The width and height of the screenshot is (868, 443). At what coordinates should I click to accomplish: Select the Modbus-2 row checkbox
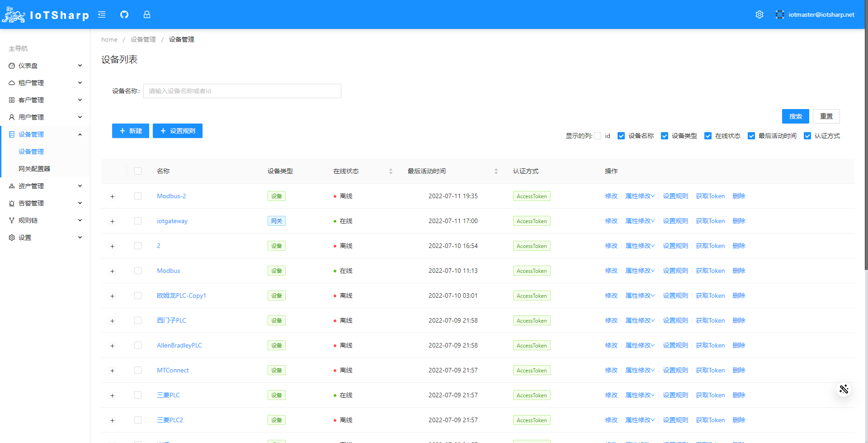tap(138, 196)
